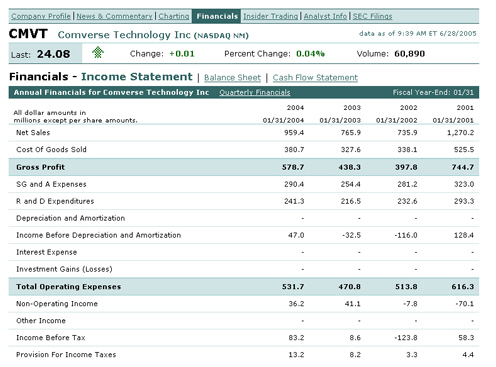Click Non-Operating Income value -70.1
The width and height of the screenshot is (496, 367).
point(465,304)
